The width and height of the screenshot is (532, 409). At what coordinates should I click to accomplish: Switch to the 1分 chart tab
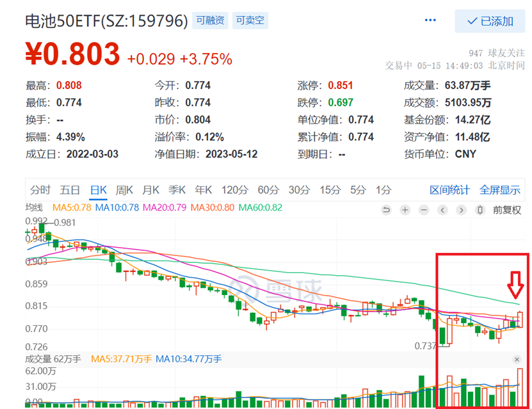point(383,190)
